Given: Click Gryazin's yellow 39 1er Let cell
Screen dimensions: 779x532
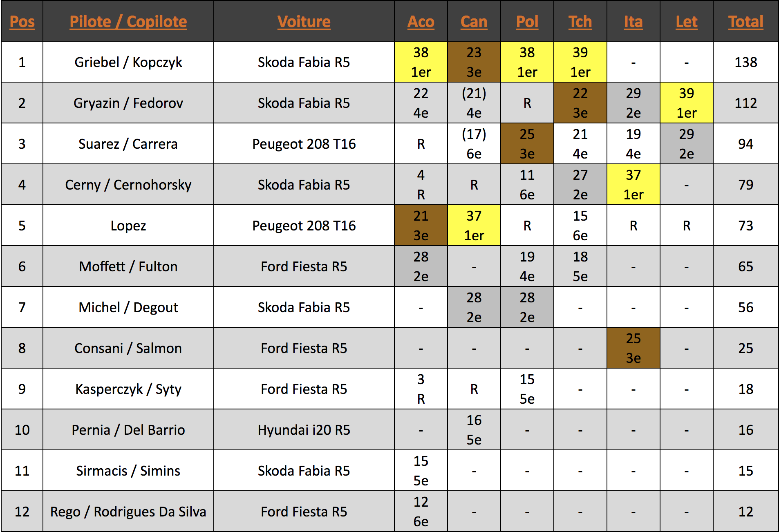Looking at the screenshot, I should [x=687, y=103].
